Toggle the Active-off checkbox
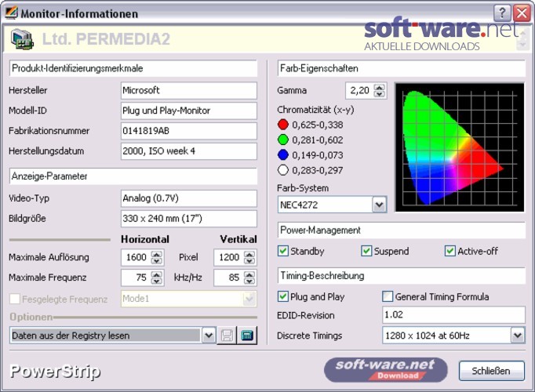The image size is (535, 392). [x=450, y=251]
